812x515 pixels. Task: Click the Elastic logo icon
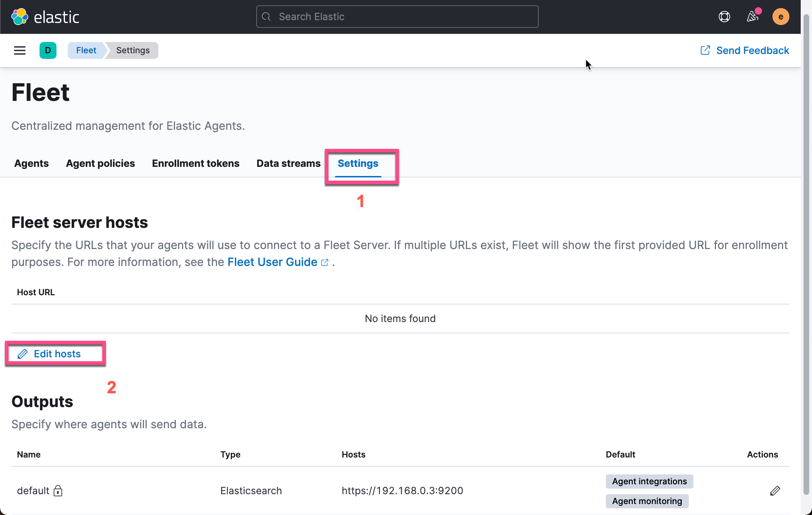20,17
